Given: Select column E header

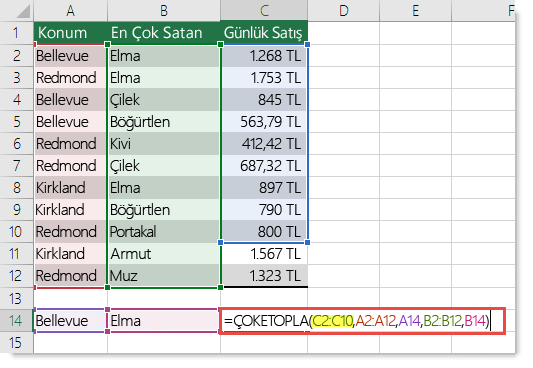Looking at the screenshot, I should coord(415,11).
